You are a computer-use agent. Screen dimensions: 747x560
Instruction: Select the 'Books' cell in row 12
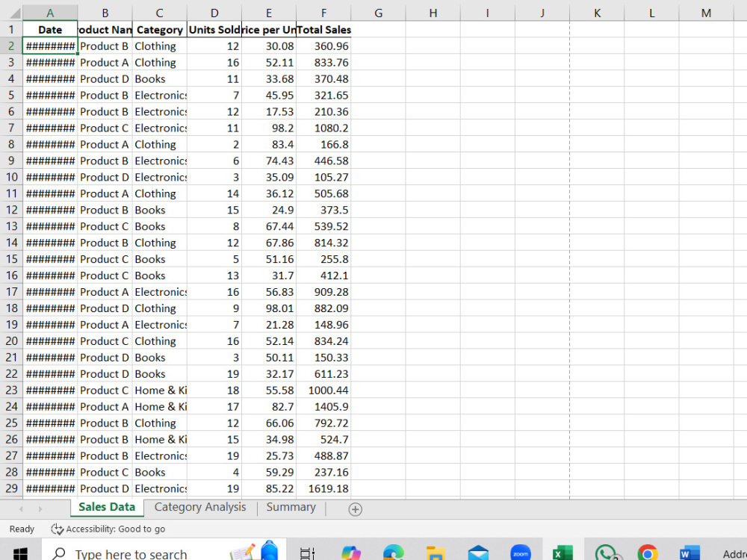[x=160, y=210]
